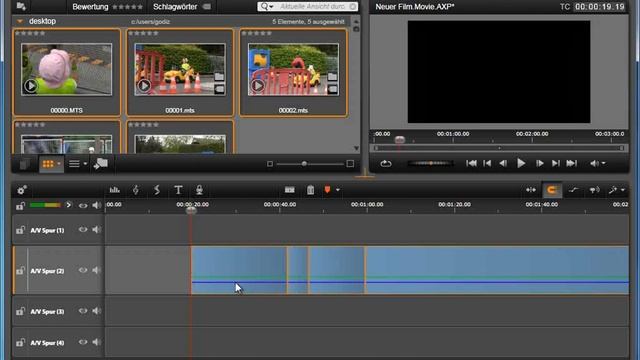Hide A/V Spur (2) with eye icon
The image size is (640, 360).
[83, 270]
